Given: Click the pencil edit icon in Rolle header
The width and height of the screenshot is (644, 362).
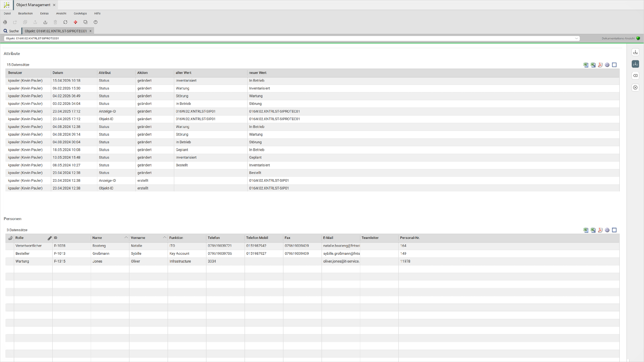Looking at the screenshot, I should click(x=49, y=238).
